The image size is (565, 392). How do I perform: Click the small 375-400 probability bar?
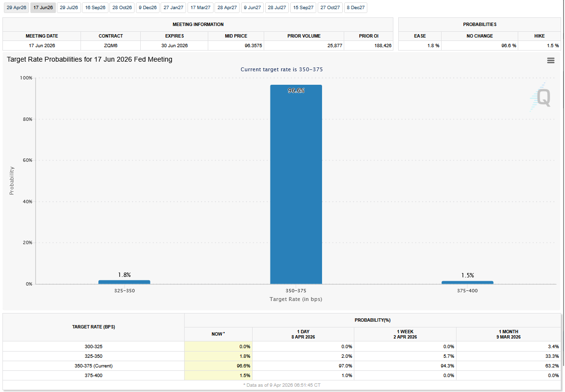pyautogui.click(x=467, y=282)
